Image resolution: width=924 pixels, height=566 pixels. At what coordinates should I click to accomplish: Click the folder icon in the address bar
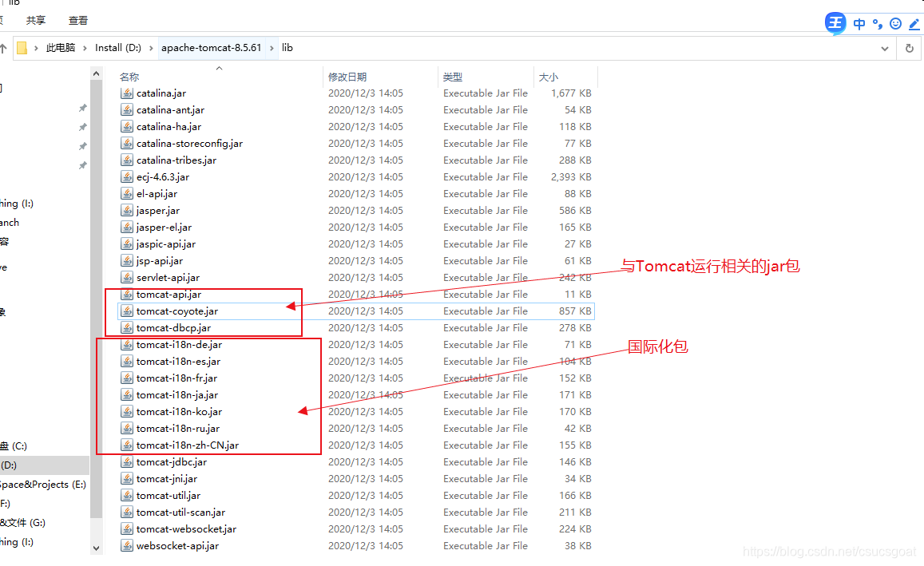click(22, 48)
